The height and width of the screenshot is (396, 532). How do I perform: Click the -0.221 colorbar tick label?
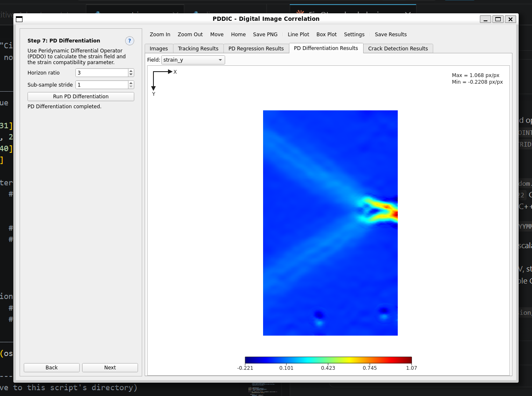[245, 368]
